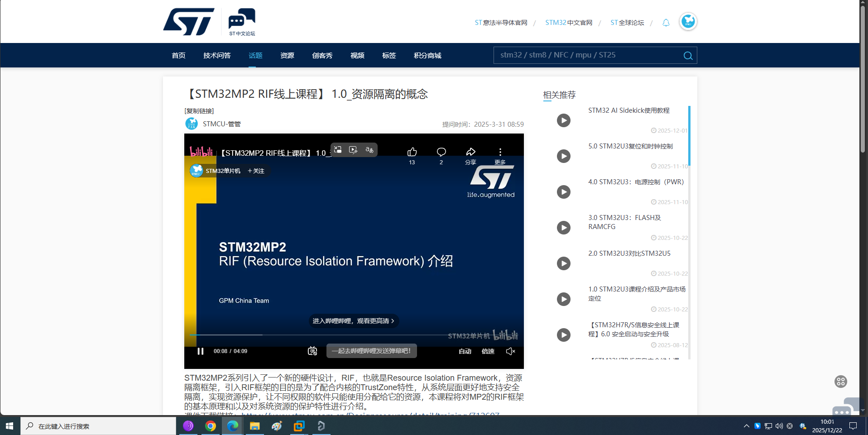The width and height of the screenshot is (868, 435).
Task: Open the Paint app from the taskbar
Action: pyautogui.click(x=277, y=426)
